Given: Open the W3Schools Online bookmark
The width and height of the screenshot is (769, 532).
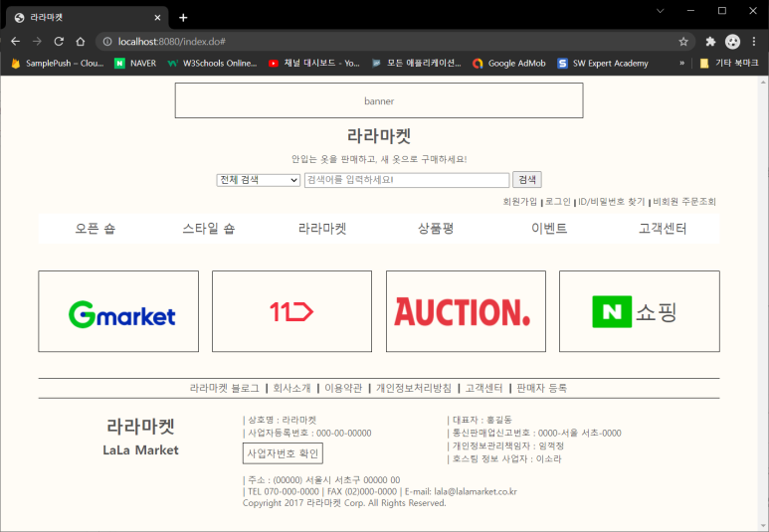Looking at the screenshot, I should click(x=212, y=64).
